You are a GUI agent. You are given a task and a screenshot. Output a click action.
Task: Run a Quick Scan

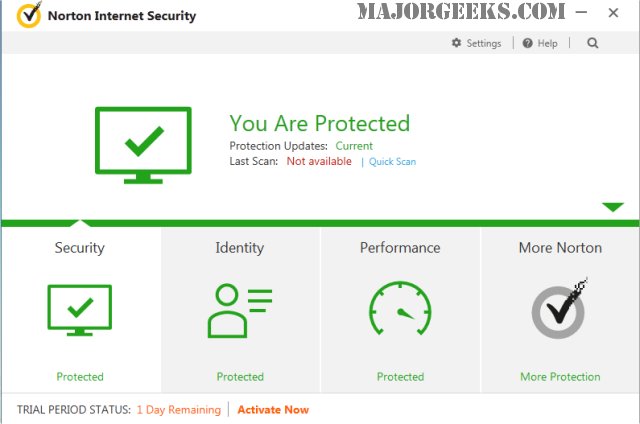pos(393,162)
